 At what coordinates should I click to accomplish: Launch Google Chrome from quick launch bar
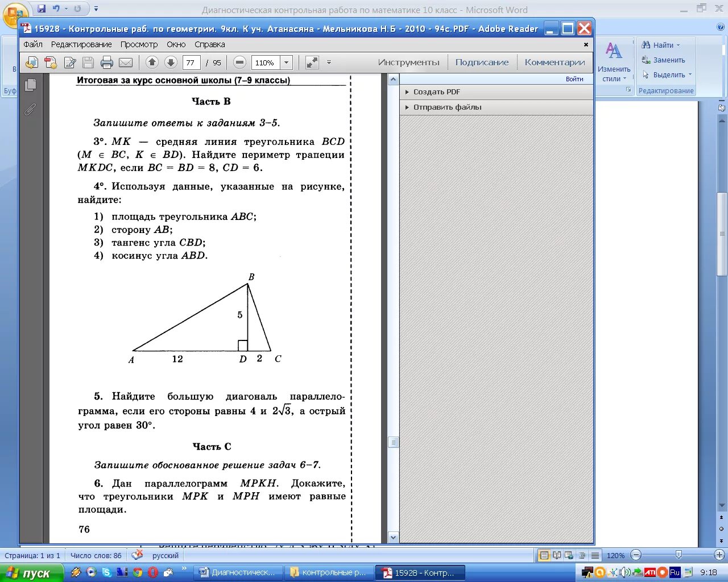coord(137,572)
